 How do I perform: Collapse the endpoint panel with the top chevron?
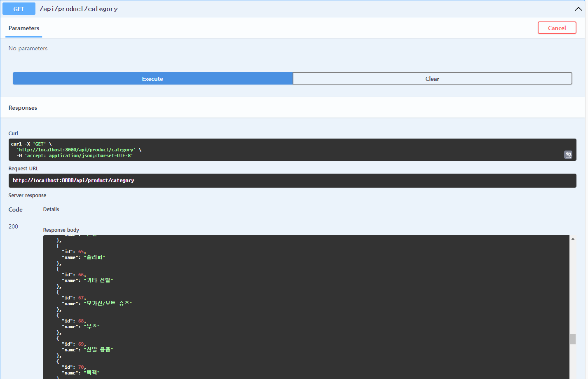[579, 9]
